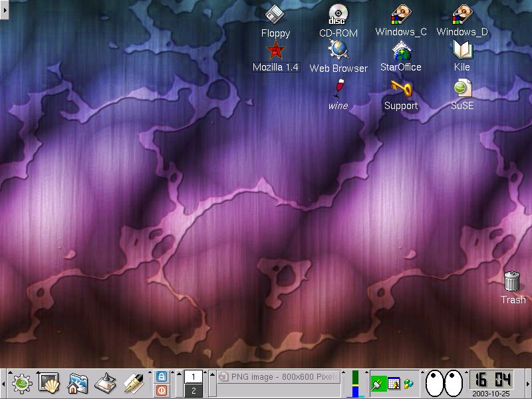The height and width of the screenshot is (399, 532).
Task: Switch to virtual desktop 2
Action: (194, 390)
